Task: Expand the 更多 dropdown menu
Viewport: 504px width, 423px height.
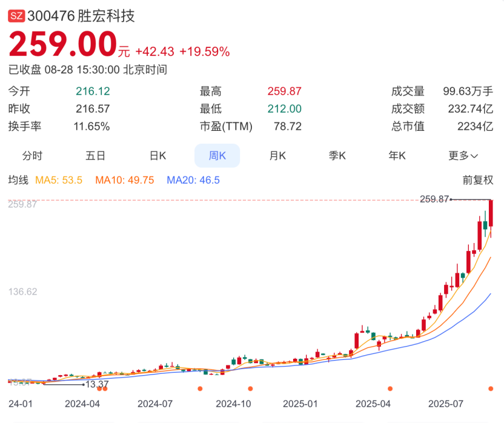Action: point(463,156)
